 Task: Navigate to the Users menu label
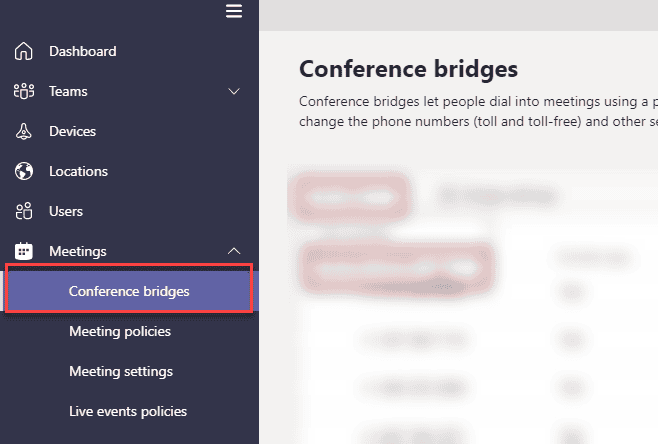click(x=66, y=211)
